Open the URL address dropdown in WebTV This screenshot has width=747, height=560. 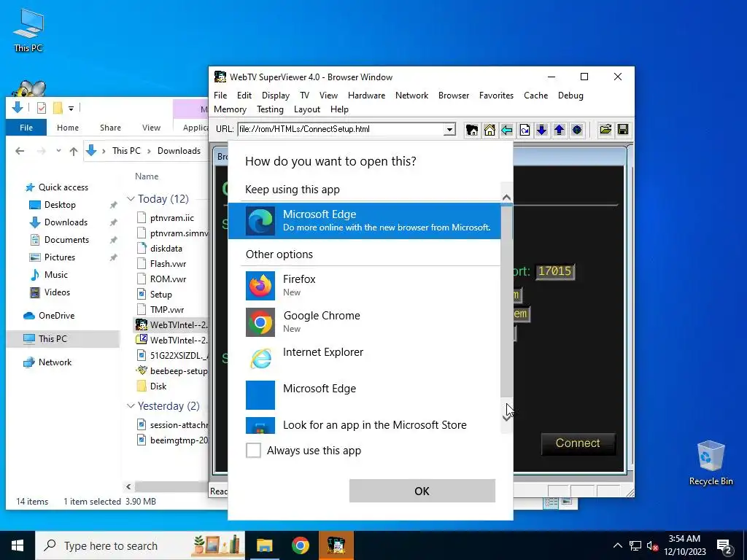(449, 130)
